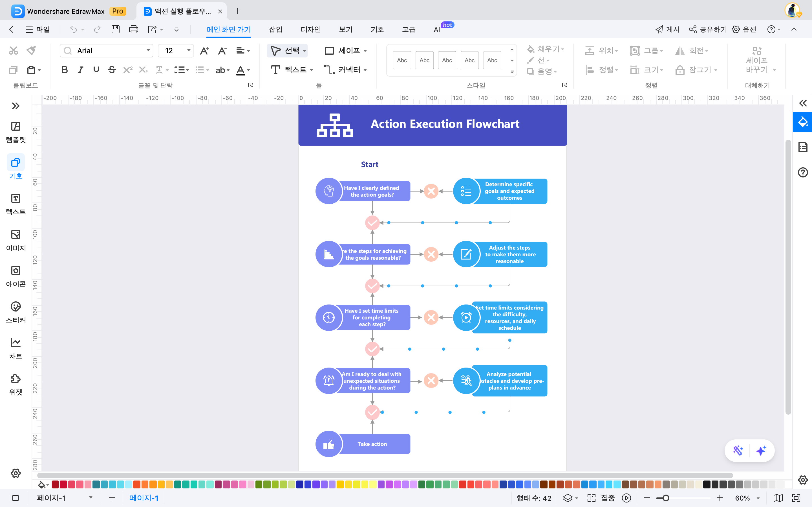Click the 공유하기 share button
Viewport: 812px width, 507px height.
tap(708, 30)
